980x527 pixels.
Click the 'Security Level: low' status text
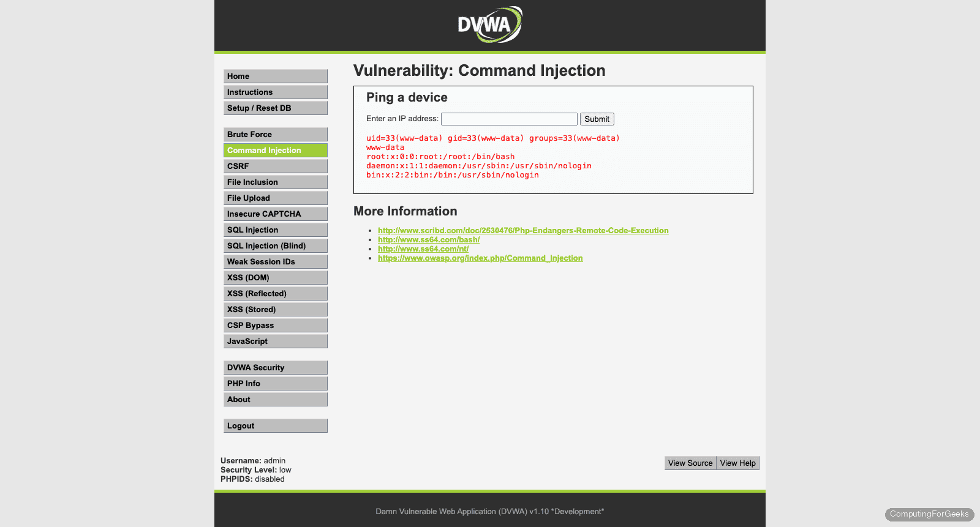[256, 470]
